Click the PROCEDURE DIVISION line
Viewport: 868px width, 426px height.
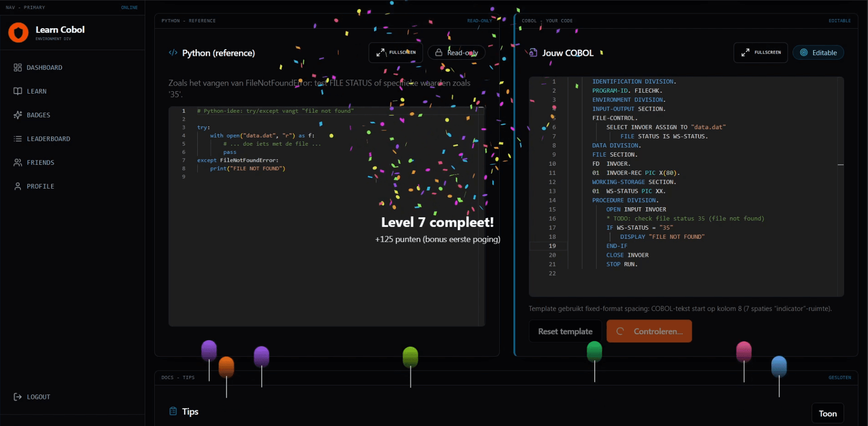pos(625,201)
